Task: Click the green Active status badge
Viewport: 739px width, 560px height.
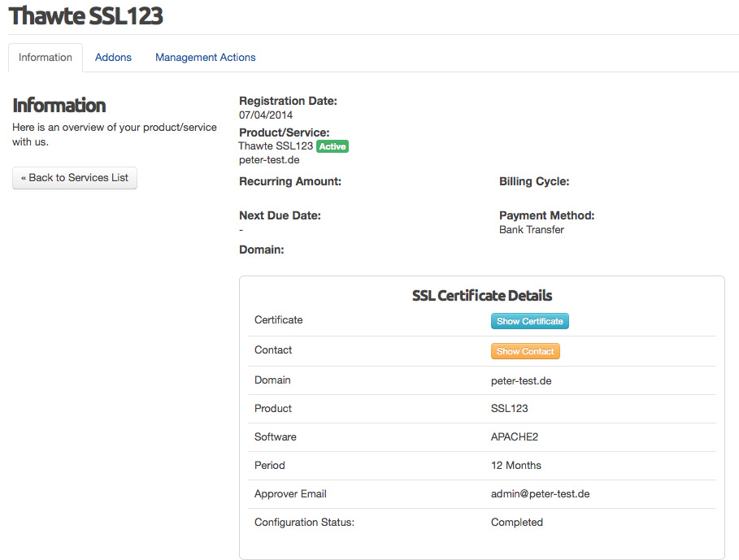Action: [333, 146]
